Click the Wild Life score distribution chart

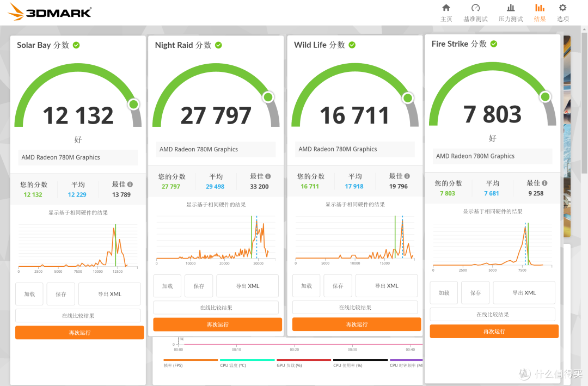[355, 240]
